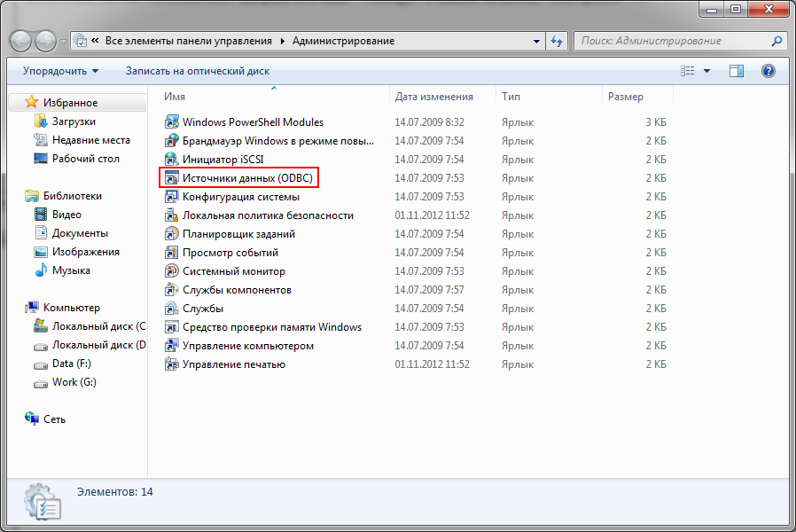Select the Службы gear icon
The image size is (796, 532).
[172, 309]
